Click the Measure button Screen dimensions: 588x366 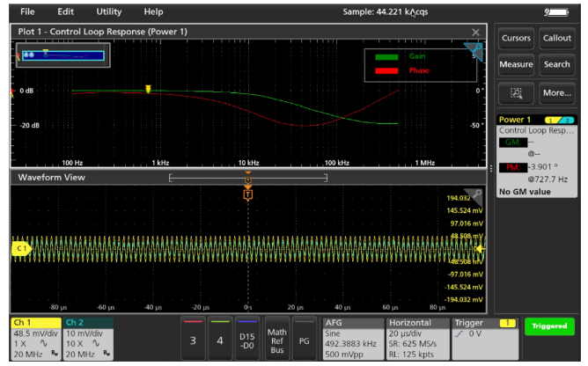tap(516, 64)
